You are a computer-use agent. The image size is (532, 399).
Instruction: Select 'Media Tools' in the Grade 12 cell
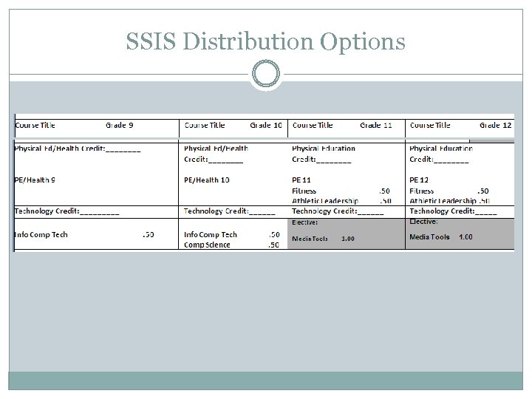point(429,237)
